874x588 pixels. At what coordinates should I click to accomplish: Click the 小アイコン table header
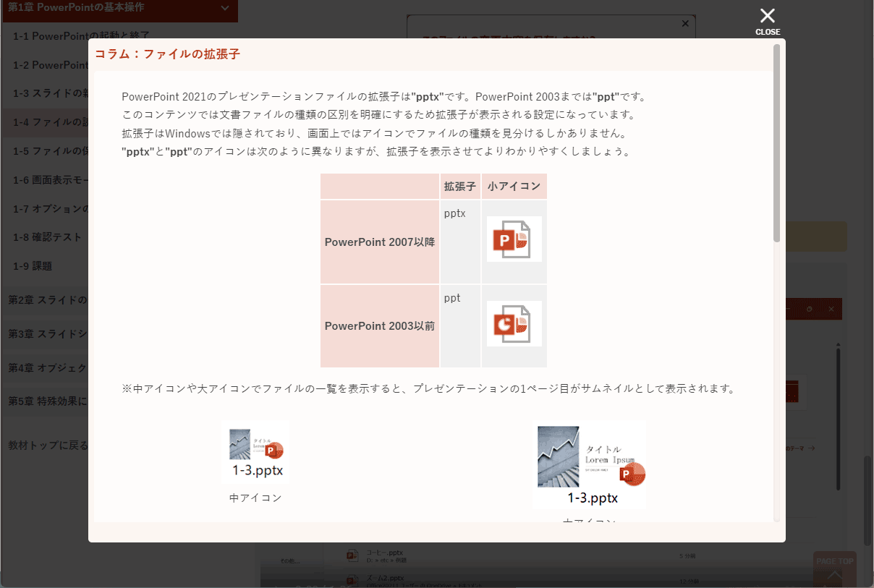(514, 186)
